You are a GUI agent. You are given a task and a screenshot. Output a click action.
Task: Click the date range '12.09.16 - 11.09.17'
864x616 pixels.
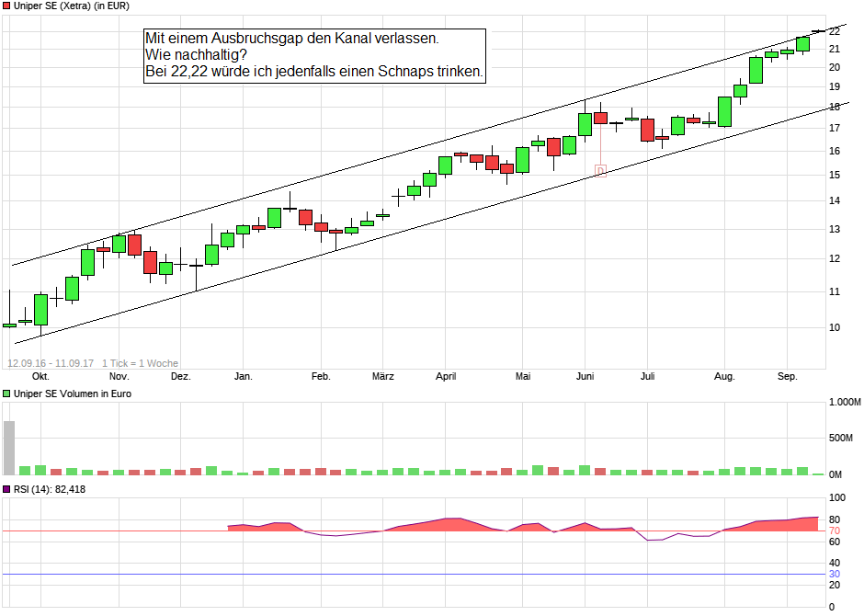pyautogui.click(x=51, y=363)
